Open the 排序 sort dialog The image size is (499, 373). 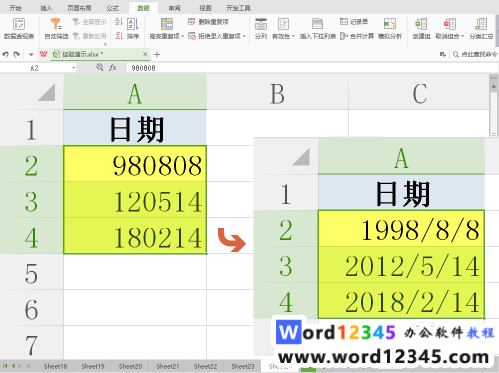click(x=133, y=29)
